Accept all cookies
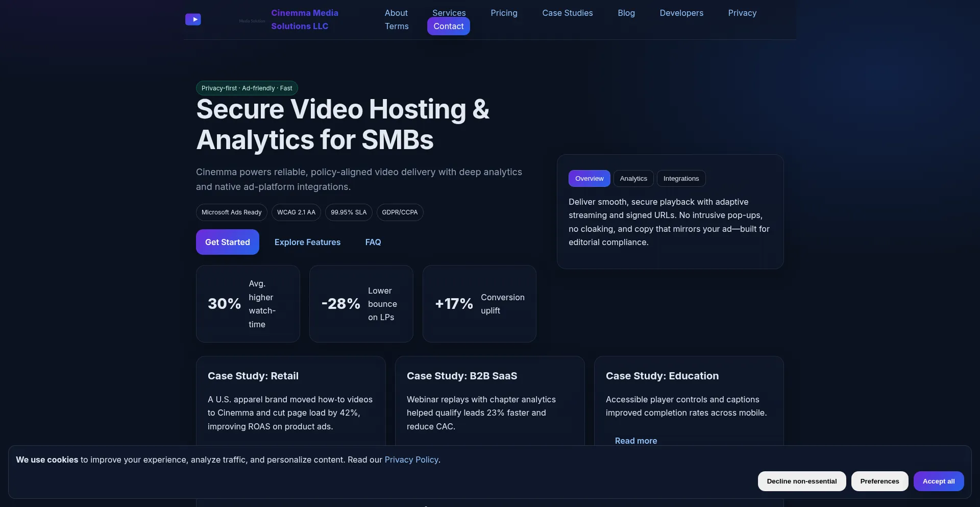This screenshot has height=507, width=980. 938,481
